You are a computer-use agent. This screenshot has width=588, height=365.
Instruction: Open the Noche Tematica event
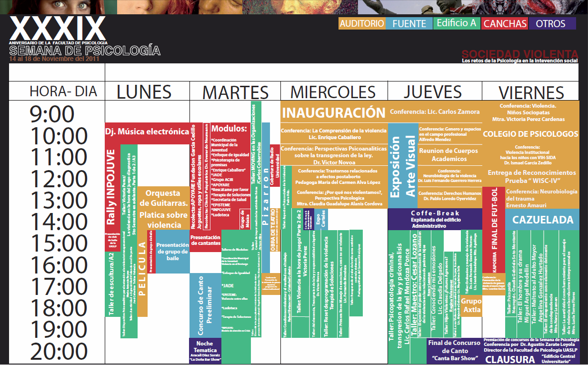pos(205,351)
